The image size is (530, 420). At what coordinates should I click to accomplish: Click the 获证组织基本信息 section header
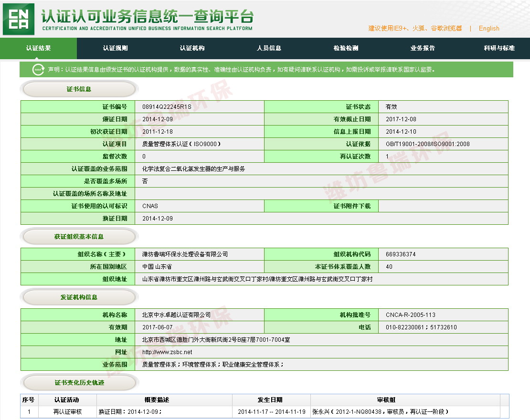[79, 237]
